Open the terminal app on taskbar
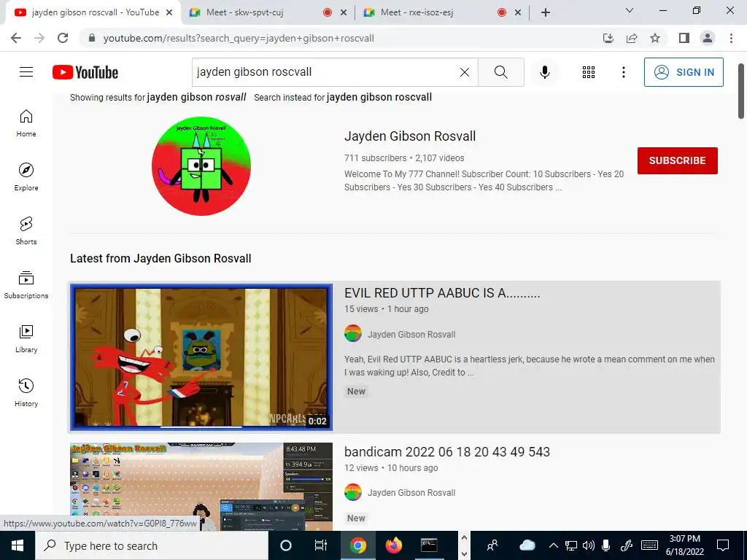Screen dimensions: 747x560 [429, 545]
